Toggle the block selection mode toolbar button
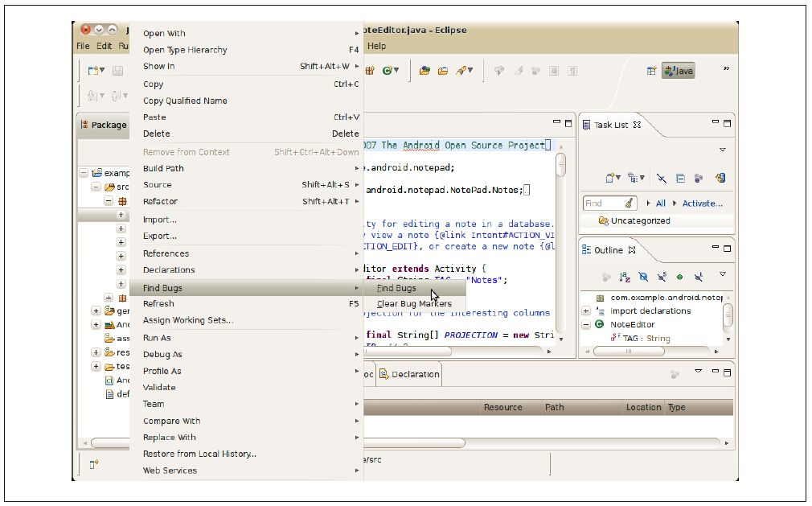 click(554, 71)
